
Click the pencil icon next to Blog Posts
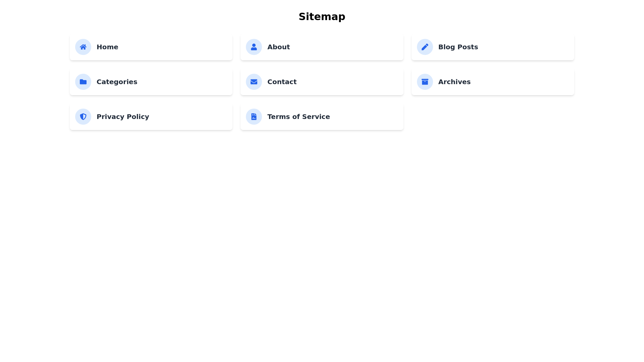(425, 47)
